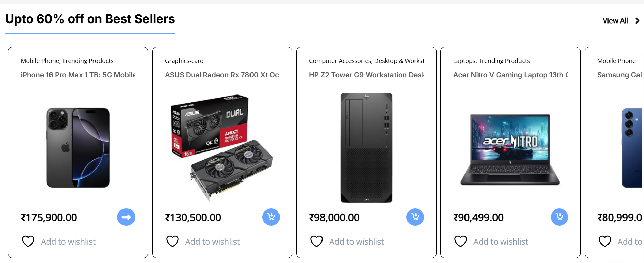View the Acer Nitro laptop image
Viewport: 644px width, 263px height.
click(510, 150)
